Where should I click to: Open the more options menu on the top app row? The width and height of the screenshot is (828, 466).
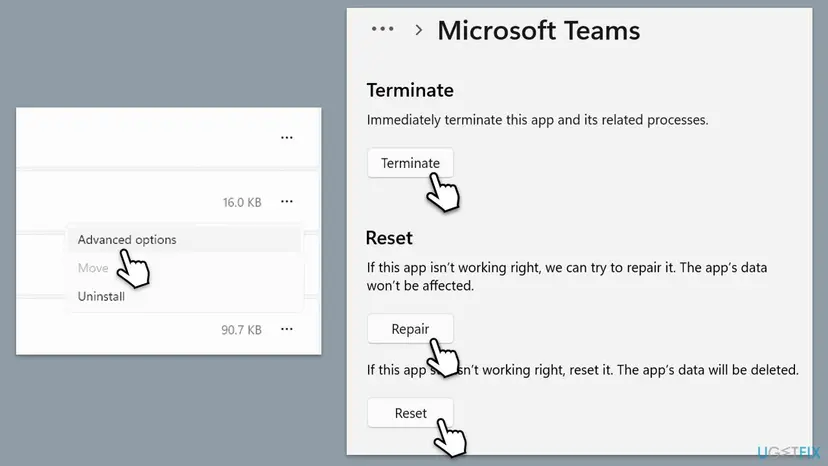click(x=287, y=137)
